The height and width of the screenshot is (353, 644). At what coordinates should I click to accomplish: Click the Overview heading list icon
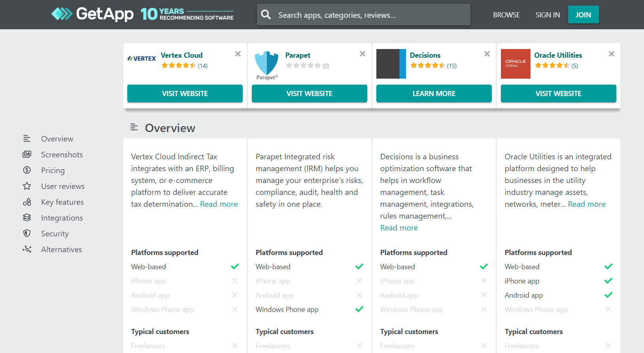pos(134,127)
